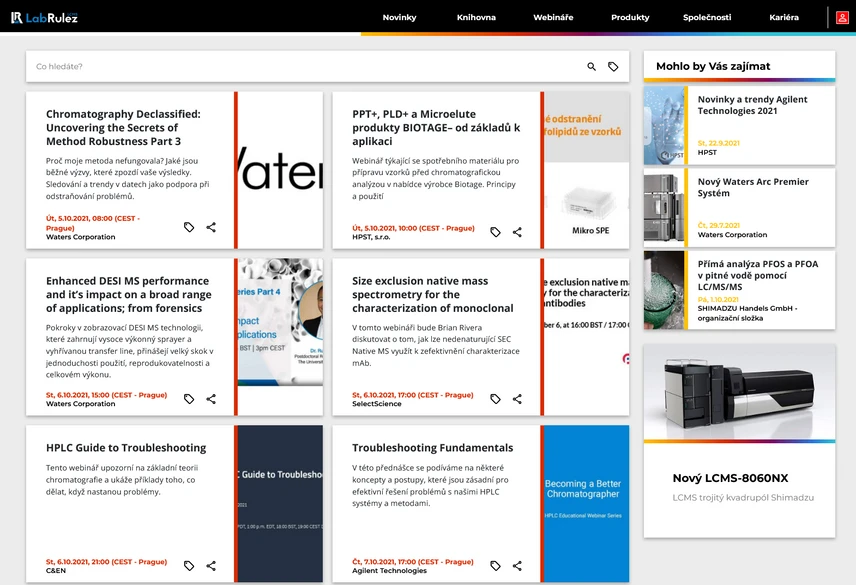Click 'St, 6.10.2021, 21:00 (CEST - Prague)' date
This screenshot has width=856, height=585.
(106, 562)
